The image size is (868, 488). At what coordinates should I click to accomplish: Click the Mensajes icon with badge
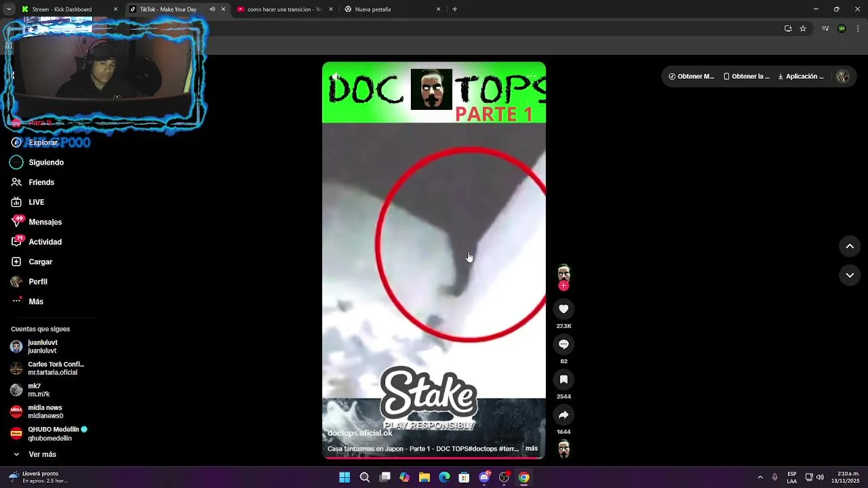tap(17, 222)
